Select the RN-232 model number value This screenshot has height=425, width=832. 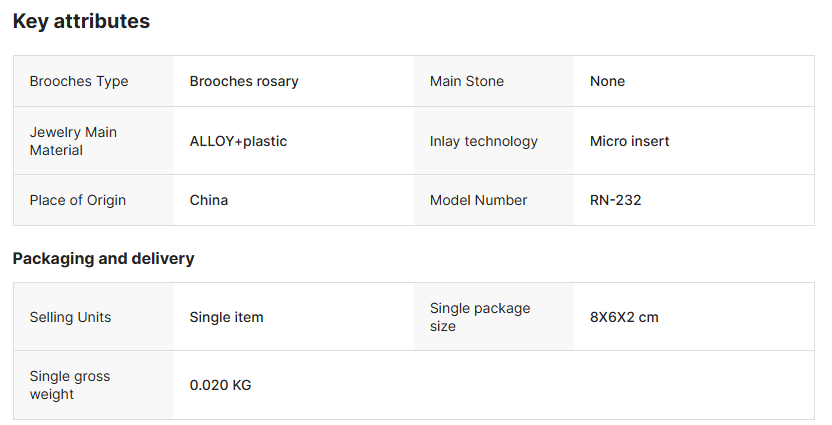(x=616, y=200)
